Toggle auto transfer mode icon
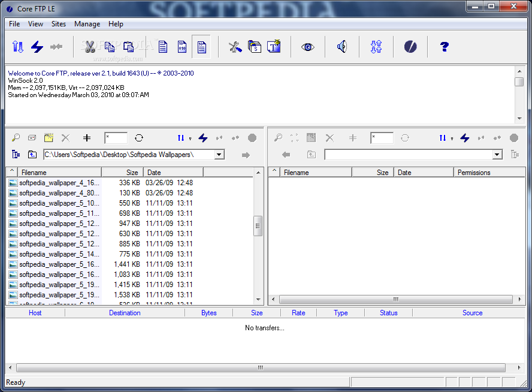The width and height of the screenshot is (532, 392). point(201,47)
